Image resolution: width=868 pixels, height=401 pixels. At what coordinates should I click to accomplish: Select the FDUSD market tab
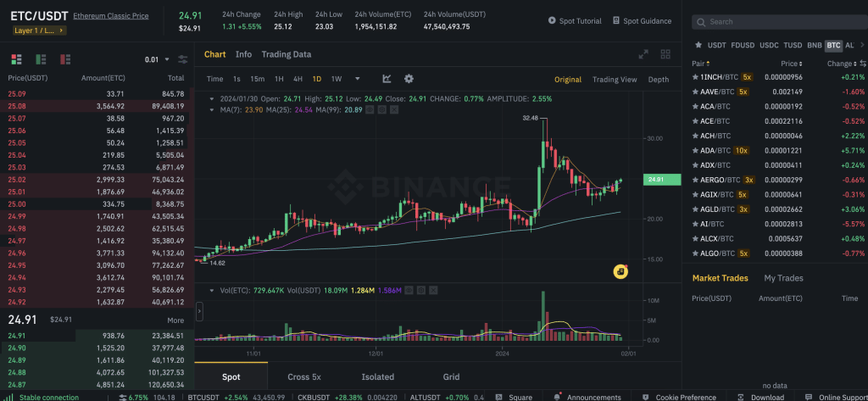click(743, 45)
